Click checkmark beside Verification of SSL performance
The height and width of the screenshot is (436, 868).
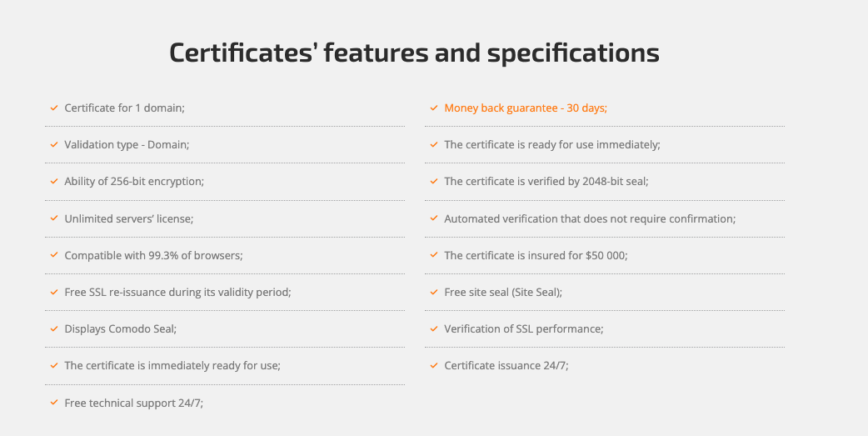tap(433, 329)
